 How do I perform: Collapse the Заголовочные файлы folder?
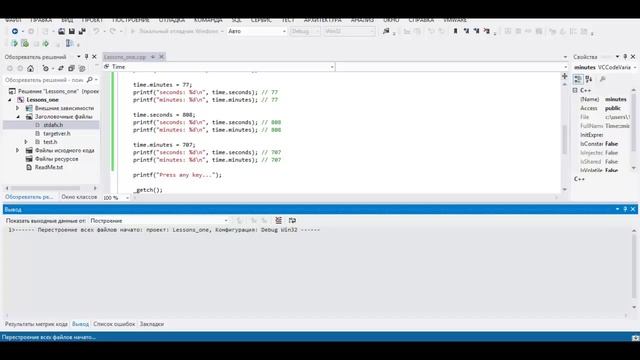tap(18, 117)
